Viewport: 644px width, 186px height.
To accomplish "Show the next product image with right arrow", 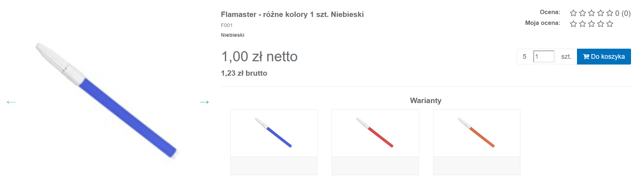I will click(x=204, y=102).
